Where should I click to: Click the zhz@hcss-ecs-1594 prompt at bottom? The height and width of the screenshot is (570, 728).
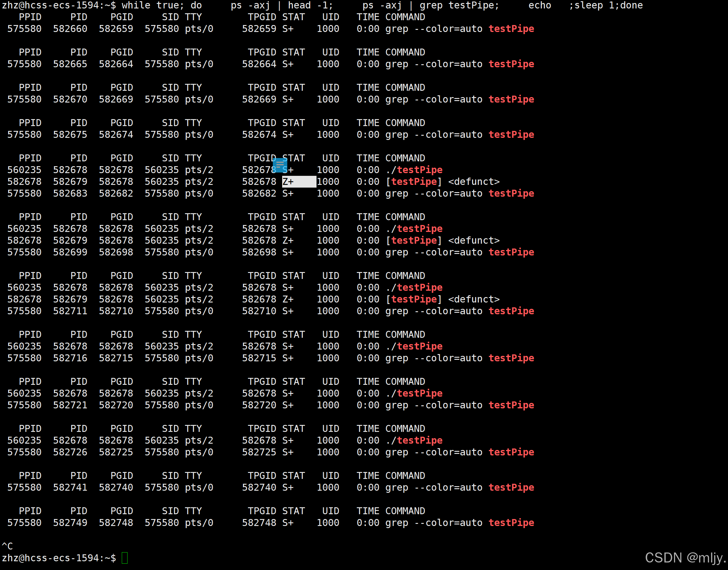click(59, 558)
